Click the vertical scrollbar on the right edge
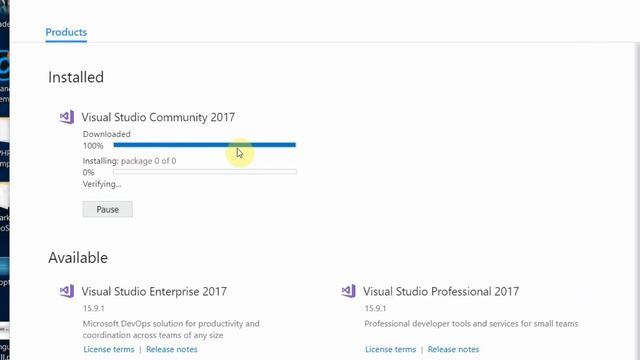 (637, 200)
